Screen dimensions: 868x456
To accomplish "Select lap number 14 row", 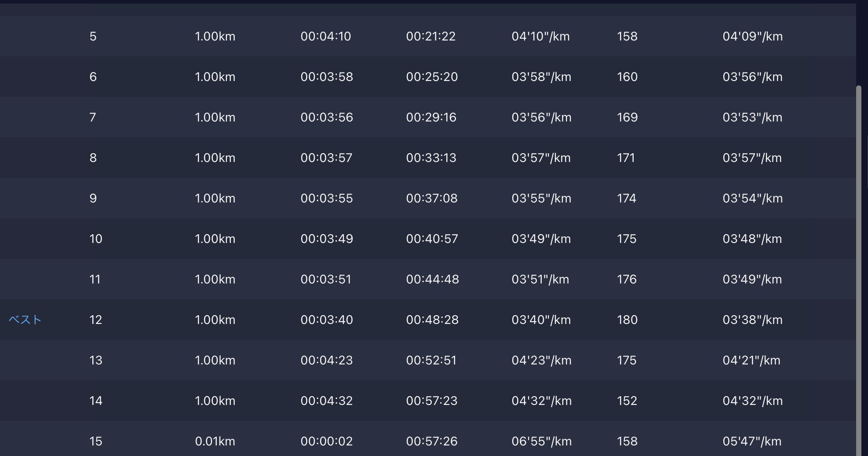I will click(95, 401).
